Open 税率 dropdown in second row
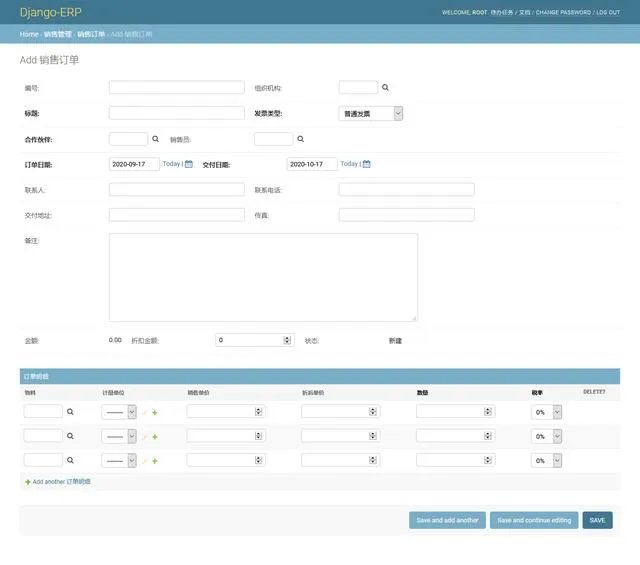The height and width of the screenshot is (565, 640). pos(548,436)
